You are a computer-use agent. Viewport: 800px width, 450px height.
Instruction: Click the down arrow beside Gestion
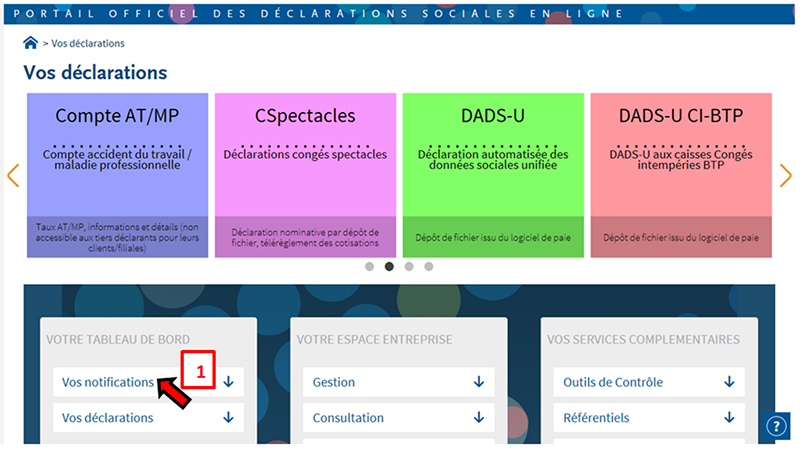[479, 382]
